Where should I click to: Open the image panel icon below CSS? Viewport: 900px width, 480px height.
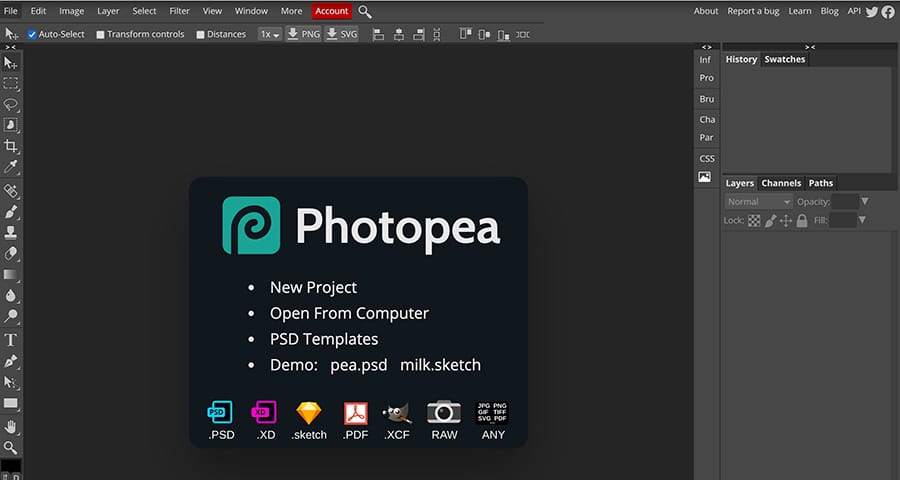[704, 177]
